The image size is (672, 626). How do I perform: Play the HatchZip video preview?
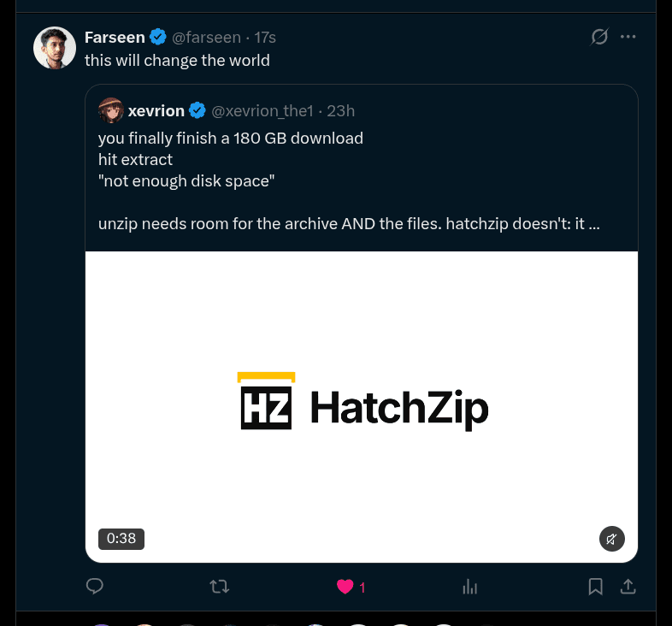[362, 407]
